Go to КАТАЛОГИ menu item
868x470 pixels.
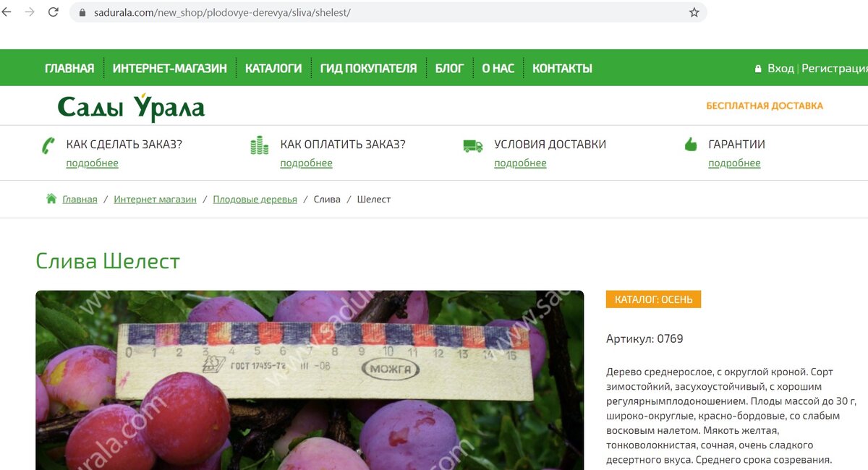click(x=273, y=69)
